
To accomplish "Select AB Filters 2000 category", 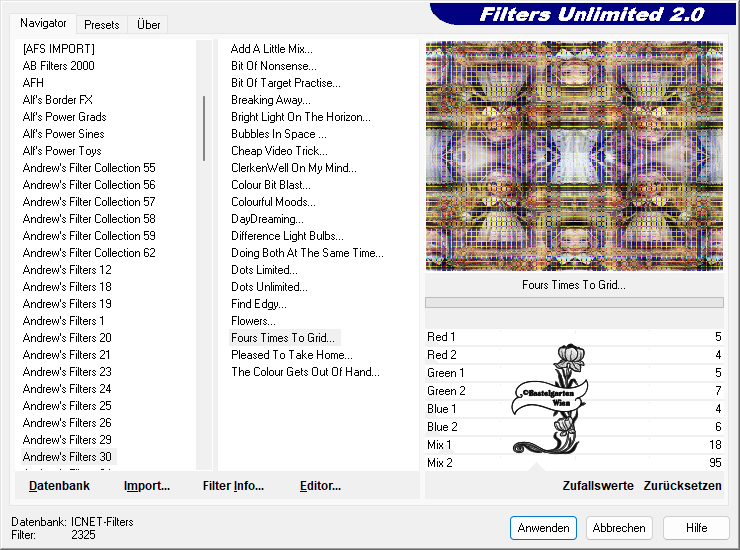I will pos(59,66).
